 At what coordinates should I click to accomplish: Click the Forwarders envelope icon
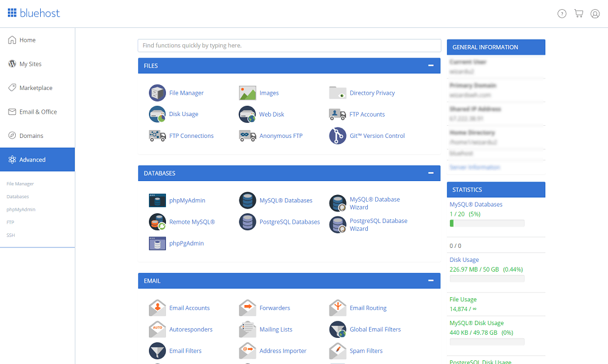[x=247, y=308]
